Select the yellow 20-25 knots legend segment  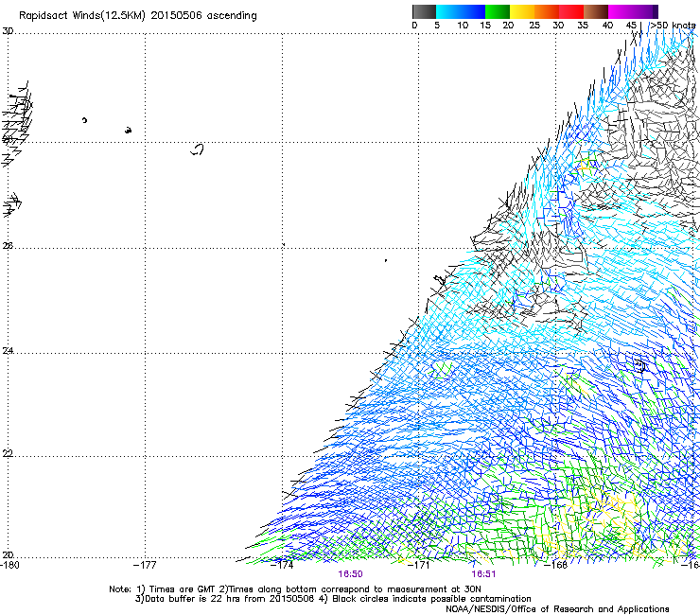click(522, 11)
